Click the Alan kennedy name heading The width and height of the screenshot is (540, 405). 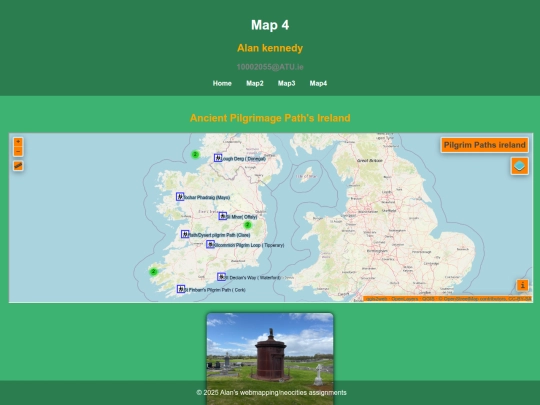[270, 48]
